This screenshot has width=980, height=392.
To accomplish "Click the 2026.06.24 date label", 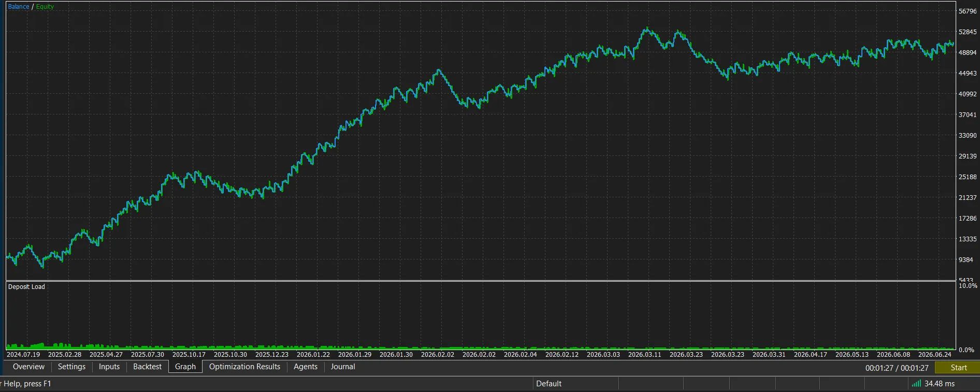I will tap(935, 355).
